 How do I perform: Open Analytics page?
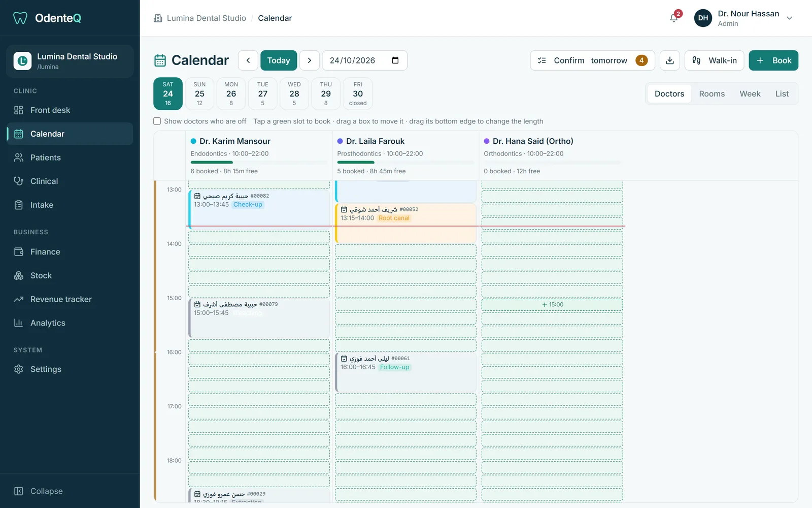click(x=70, y=323)
